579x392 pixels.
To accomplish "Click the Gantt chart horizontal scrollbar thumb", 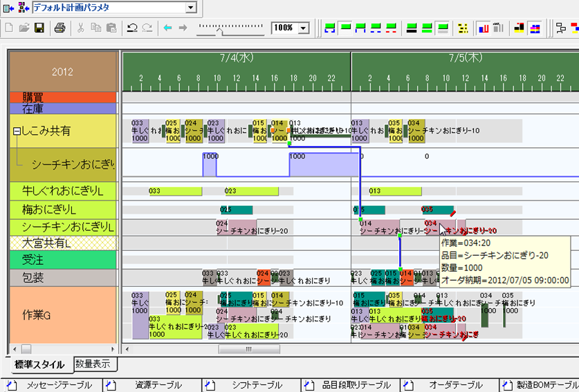I will 249,349.
